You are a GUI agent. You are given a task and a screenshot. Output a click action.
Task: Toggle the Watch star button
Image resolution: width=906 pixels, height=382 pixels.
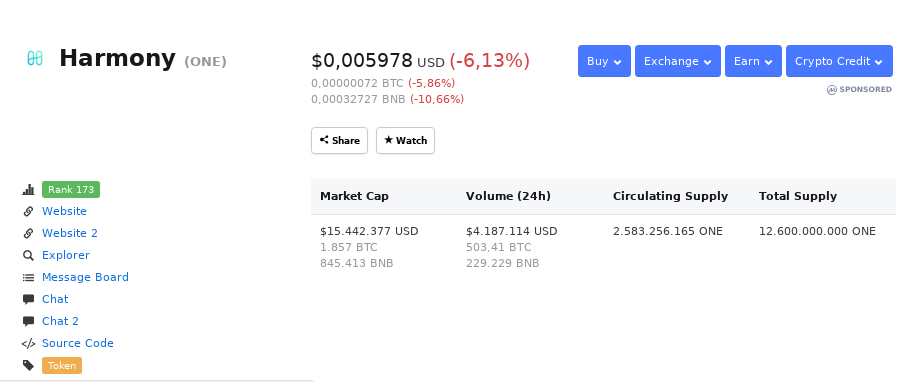[406, 140]
